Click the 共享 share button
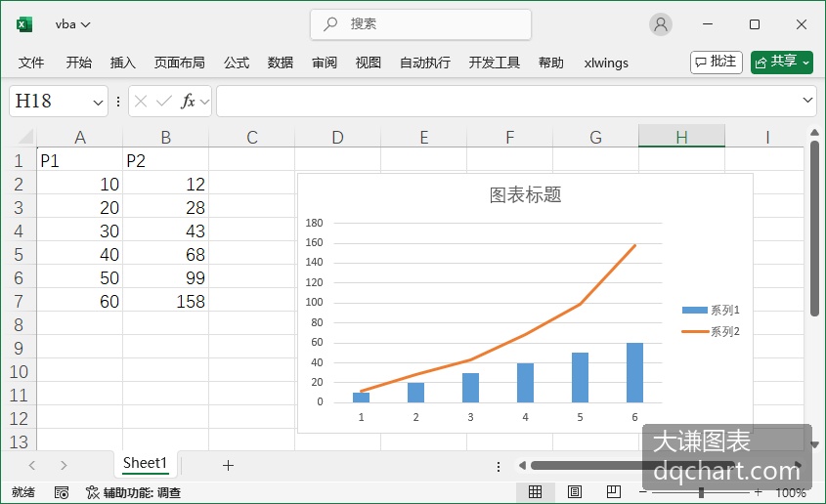The image size is (826, 504). pos(782,63)
